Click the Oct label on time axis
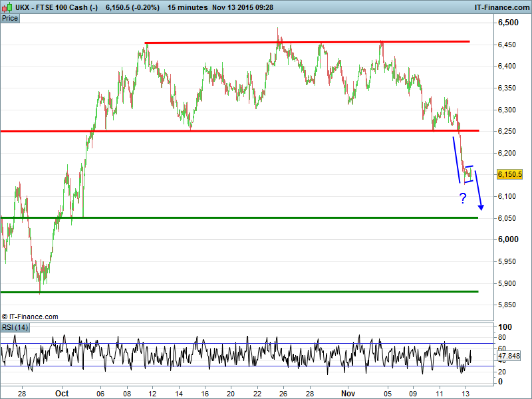This screenshot has width=532, height=399. [x=63, y=393]
